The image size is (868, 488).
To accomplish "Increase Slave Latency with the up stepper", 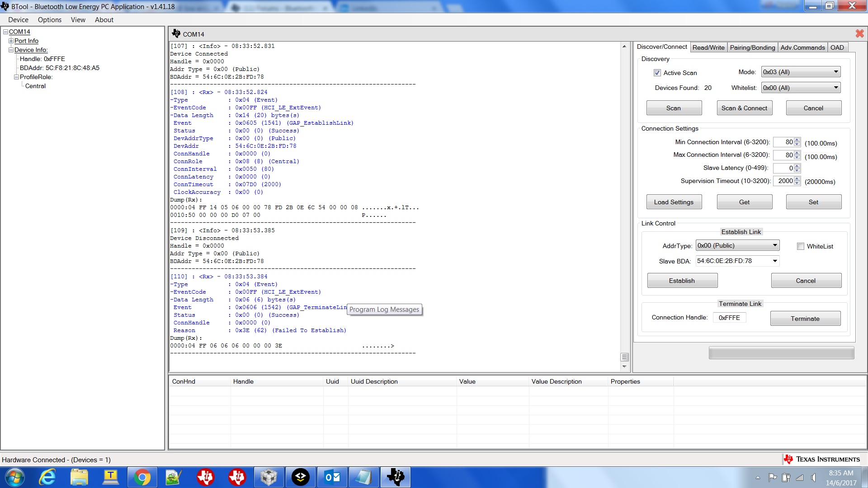I will coord(797,166).
